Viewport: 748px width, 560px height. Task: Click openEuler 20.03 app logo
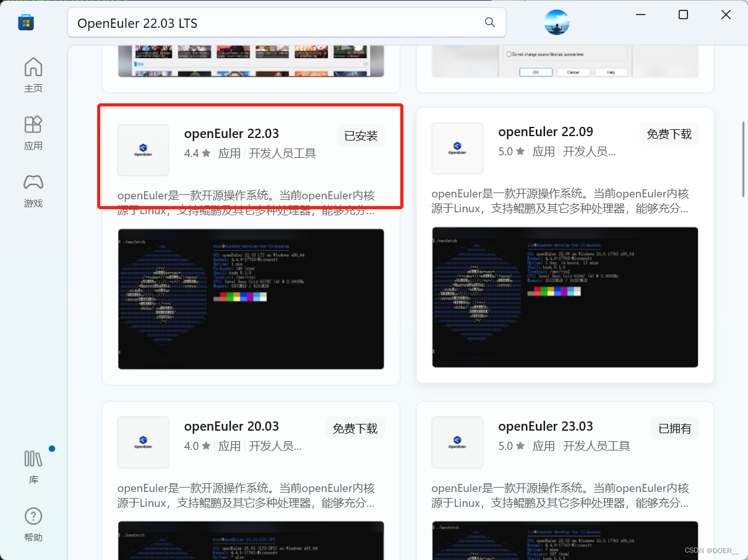pos(143,442)
